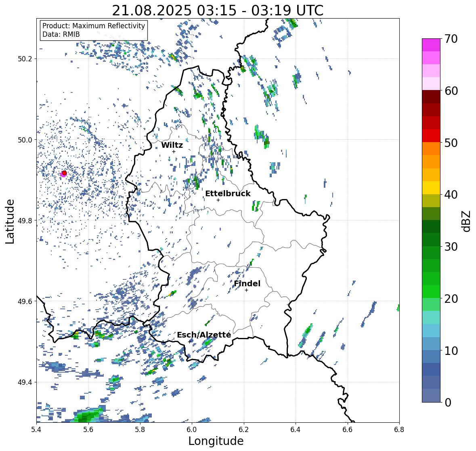Click the dark maroon colorbar segment below 60
Image resolution: width=476 pixels, height=451 pixels.
pyautogui.click(x=431, y=97)
